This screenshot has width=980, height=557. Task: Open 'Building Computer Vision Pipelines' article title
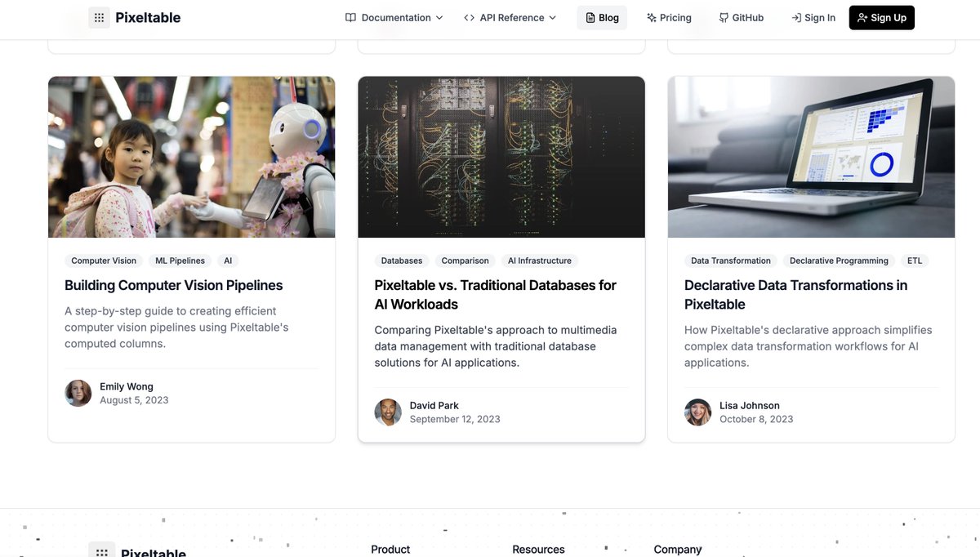174,285
